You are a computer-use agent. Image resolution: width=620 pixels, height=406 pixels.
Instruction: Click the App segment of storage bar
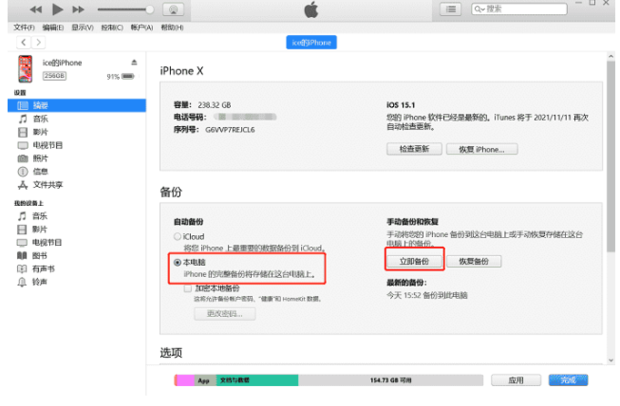coord(205,380)
